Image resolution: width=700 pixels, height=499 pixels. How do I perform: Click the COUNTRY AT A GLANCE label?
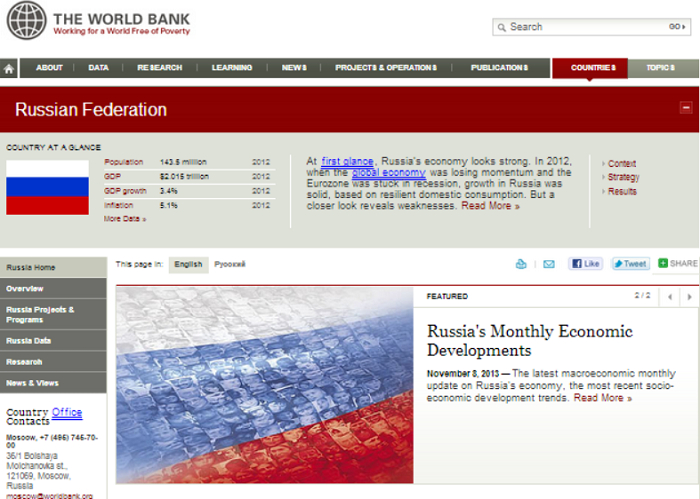pos(54,147)
